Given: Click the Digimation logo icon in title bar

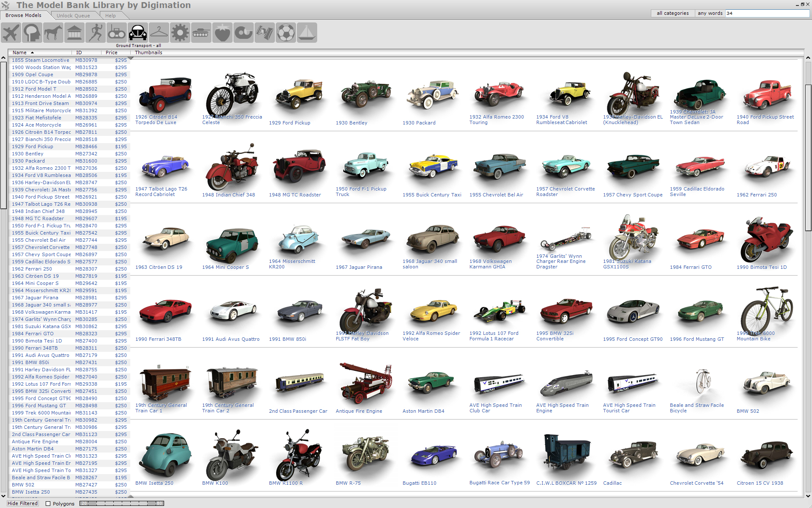Looking at the screenshot, I should point(5,5).
